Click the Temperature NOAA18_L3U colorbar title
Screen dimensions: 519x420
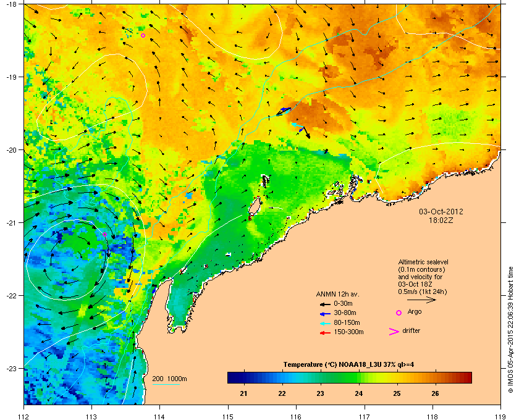[348, 365]
